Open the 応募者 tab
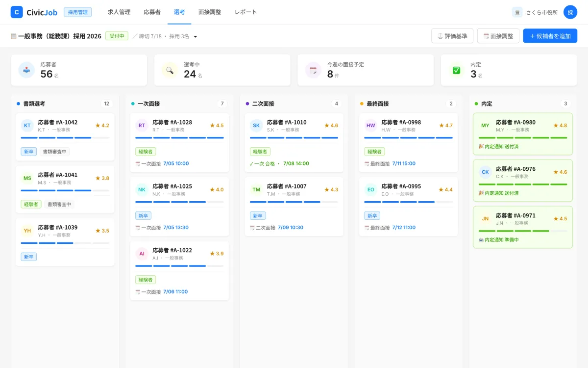This screenshot has height=368, width=588. pyautogui.click(x=152, y=12)
